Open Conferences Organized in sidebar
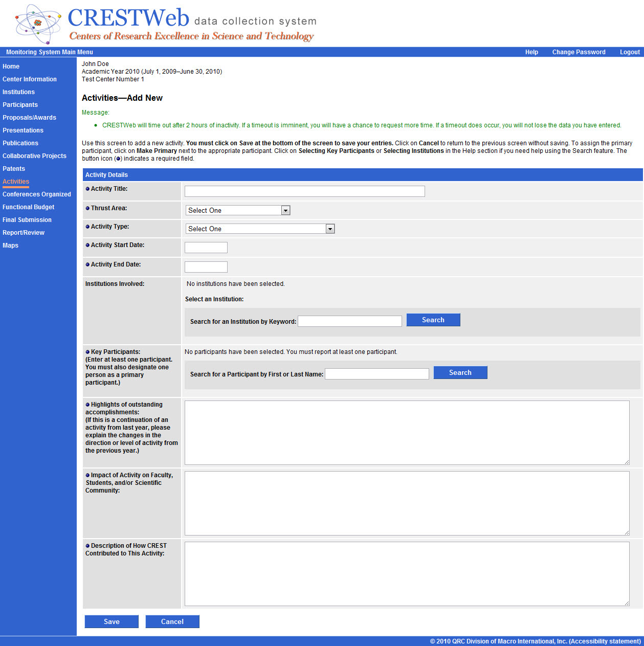 (37, 194)
